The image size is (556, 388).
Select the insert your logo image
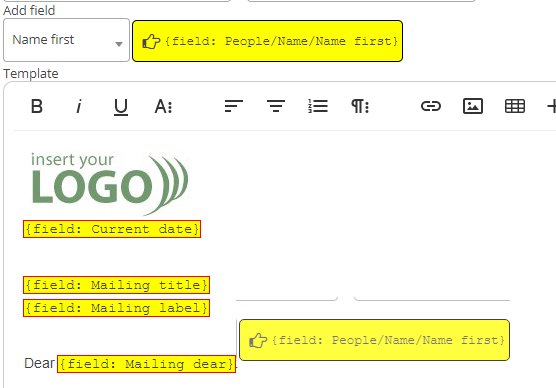coord(109,183)
